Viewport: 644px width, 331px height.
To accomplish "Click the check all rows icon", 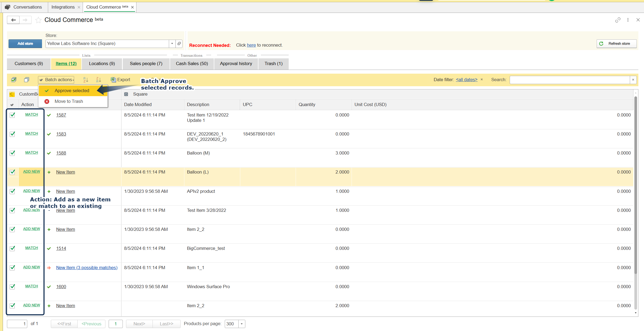I will point(14,80).
